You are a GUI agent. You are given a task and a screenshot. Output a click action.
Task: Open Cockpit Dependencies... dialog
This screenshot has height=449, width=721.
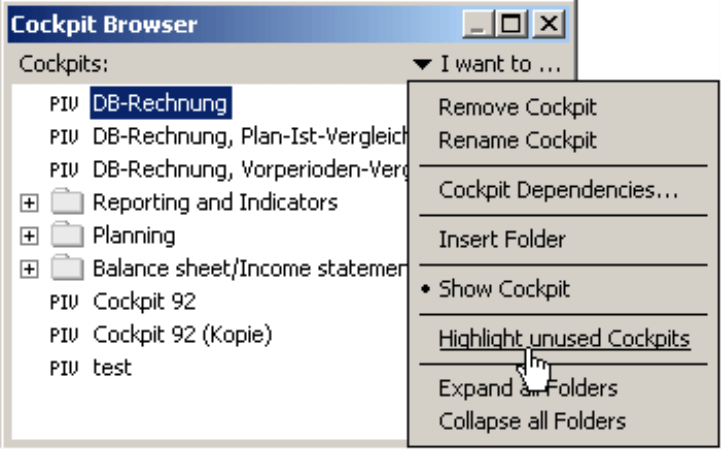558,190
